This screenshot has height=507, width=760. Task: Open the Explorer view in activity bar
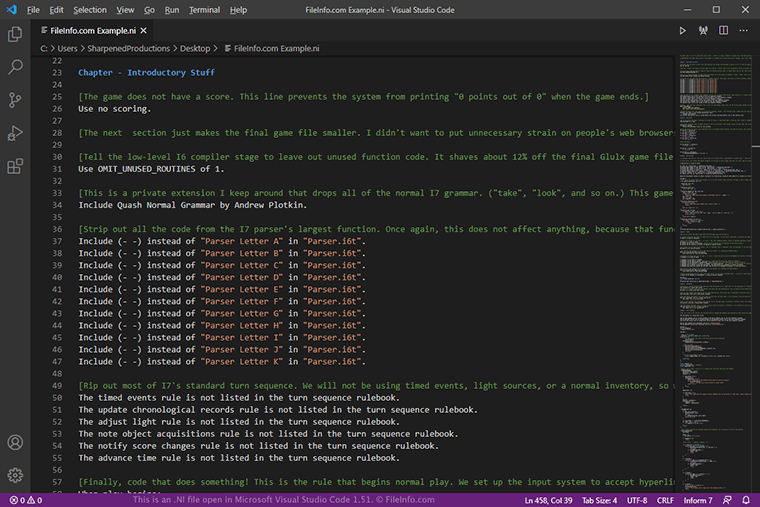15,34
